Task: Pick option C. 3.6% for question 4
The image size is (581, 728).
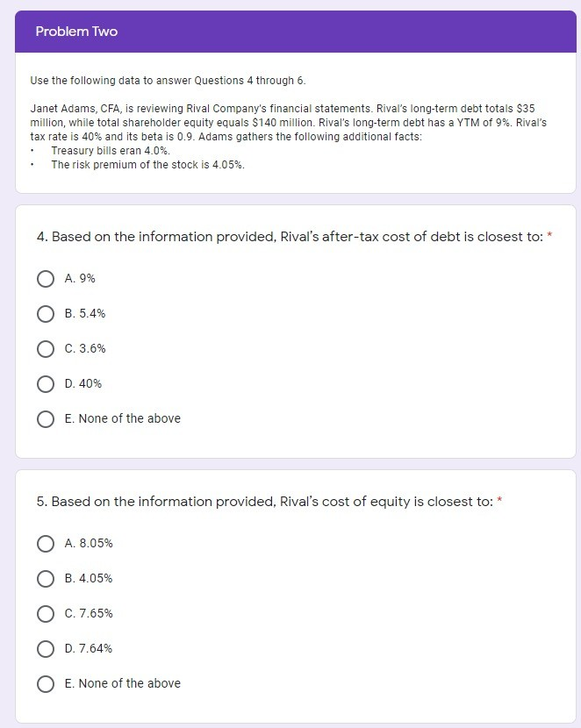Action: click(46, 348)
